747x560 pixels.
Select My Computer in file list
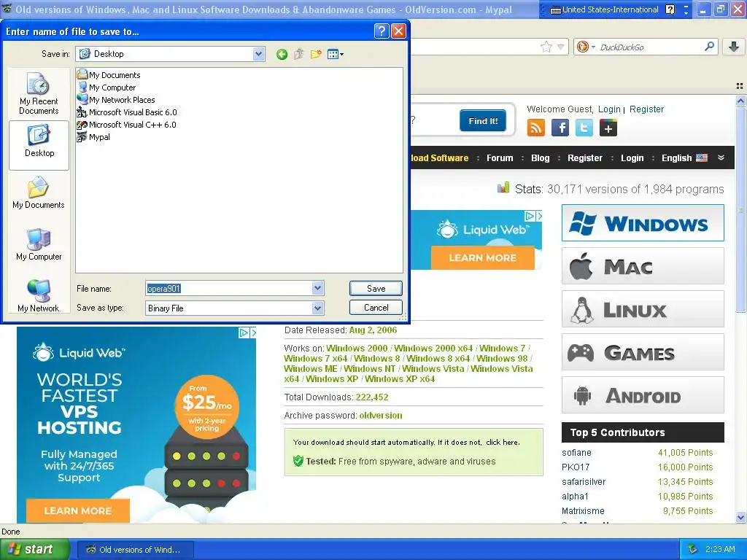point(107,87)
